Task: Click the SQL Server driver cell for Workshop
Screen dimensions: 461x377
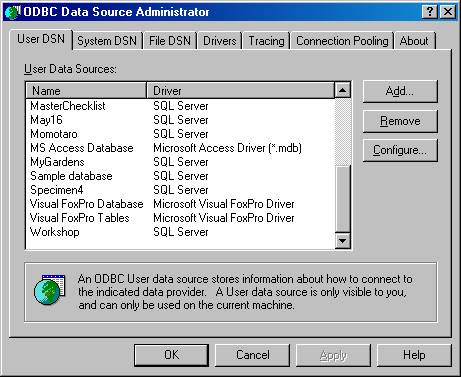Action: pos(181,232)
